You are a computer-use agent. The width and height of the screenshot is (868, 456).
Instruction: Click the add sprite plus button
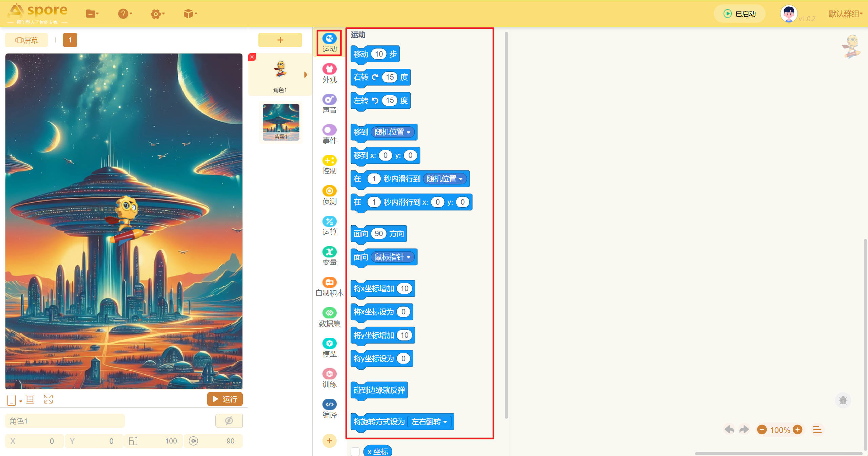tap(280, 40)
